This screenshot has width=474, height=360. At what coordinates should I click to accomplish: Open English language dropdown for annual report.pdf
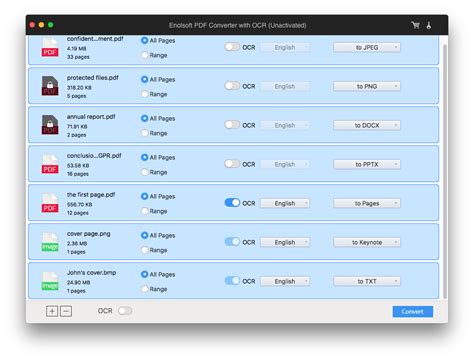285,125
